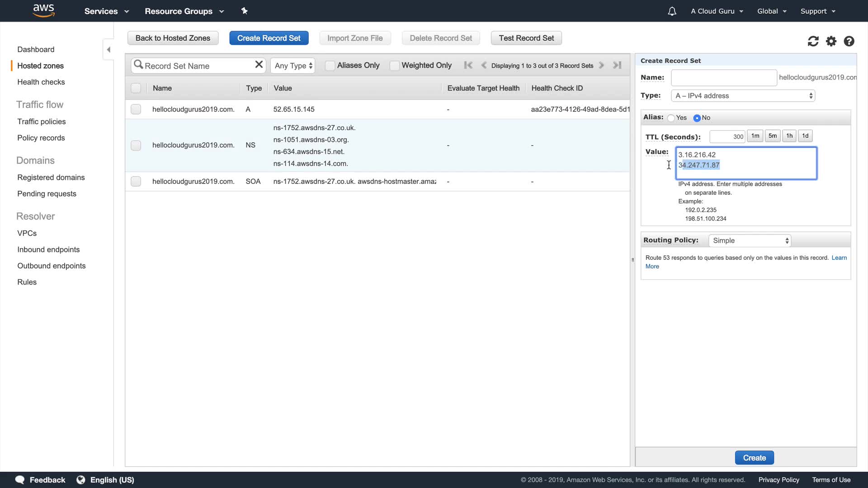Click the pin shortcut icon in the navbar
The height and width of the screenshot is (488, 868).
pyautogui.click(x=244, y=11)
